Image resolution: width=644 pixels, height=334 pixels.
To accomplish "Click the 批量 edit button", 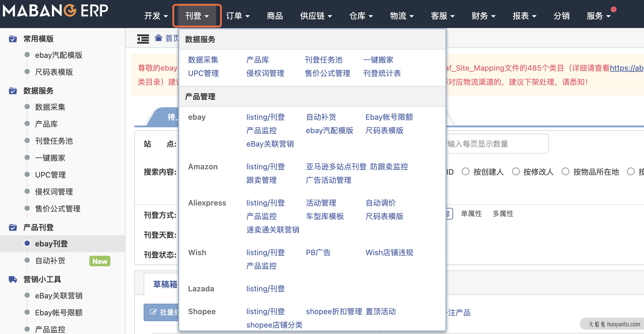I will pos(161,312).
